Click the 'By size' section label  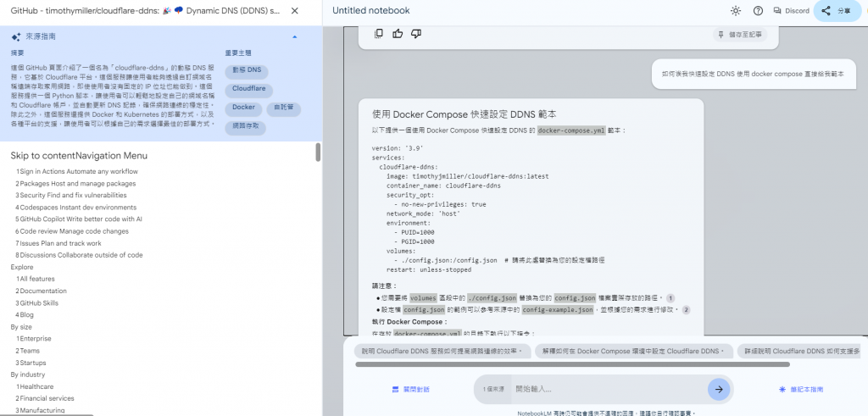[x=21, y=327]
